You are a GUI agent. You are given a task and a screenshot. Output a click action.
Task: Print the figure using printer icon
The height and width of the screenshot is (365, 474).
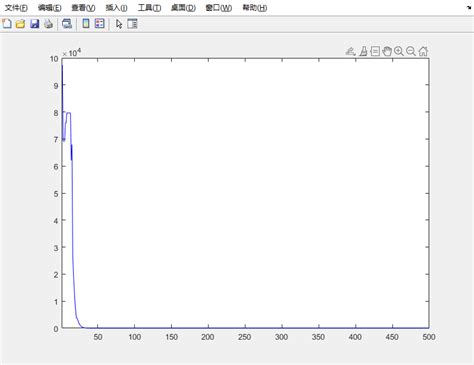pyautogui.click(x=49, y=24)
